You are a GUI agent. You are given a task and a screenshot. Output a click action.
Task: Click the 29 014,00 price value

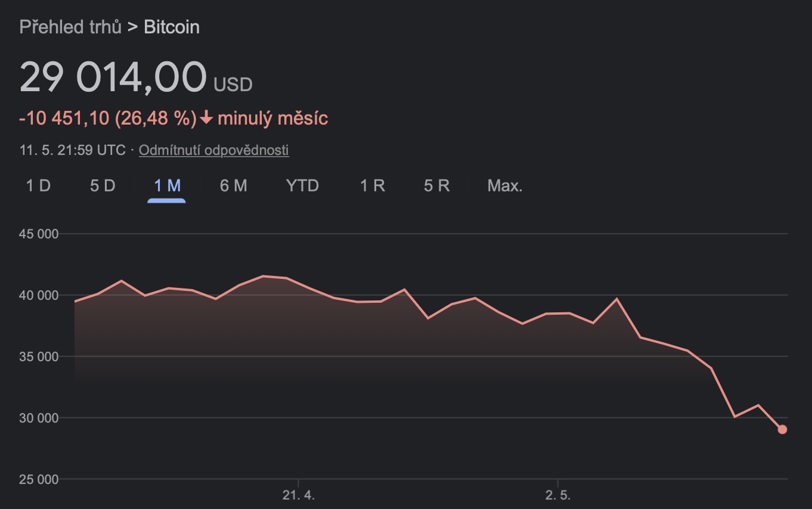point(113,77)
